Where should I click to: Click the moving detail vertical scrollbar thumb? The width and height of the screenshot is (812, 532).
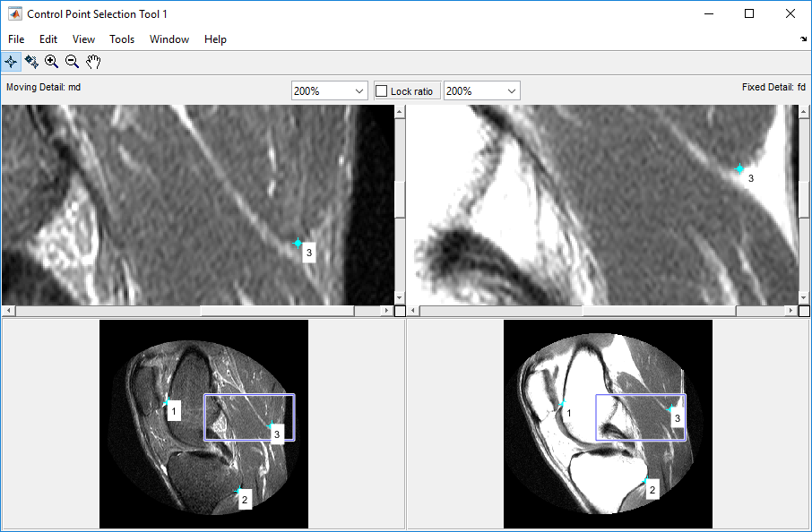coord(399,200)
